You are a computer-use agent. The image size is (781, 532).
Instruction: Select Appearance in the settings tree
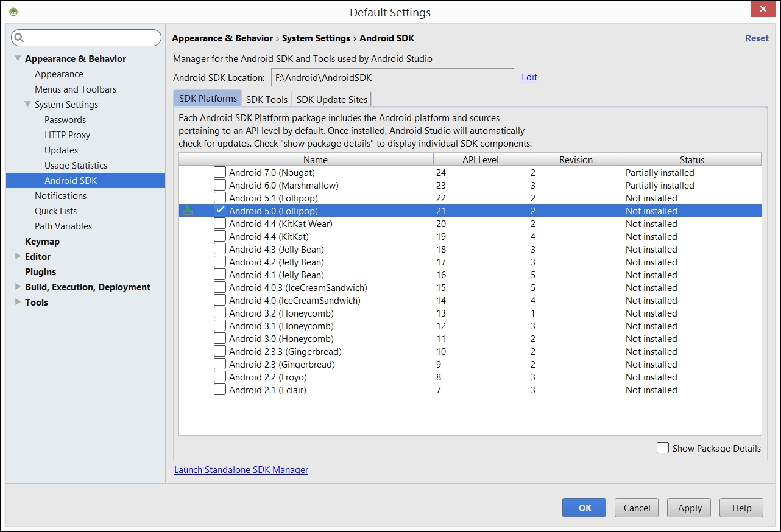(59, 74)
